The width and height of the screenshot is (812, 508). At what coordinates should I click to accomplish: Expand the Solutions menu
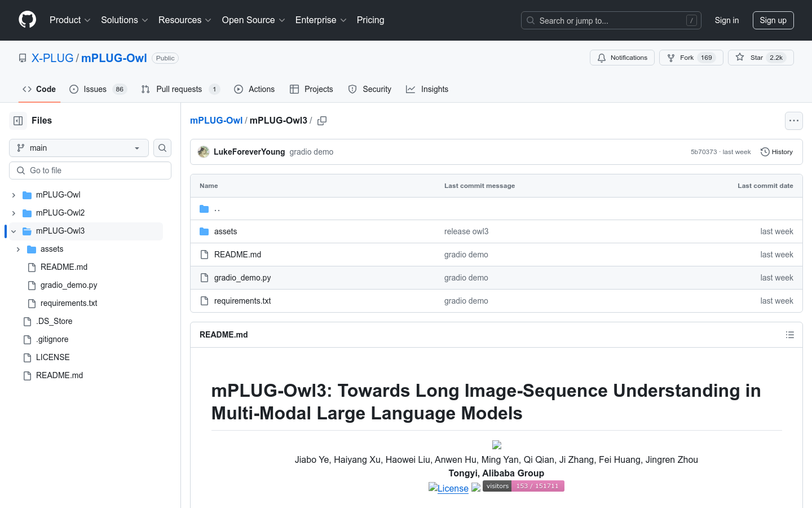pyautogui.click(x=124, y=20)
